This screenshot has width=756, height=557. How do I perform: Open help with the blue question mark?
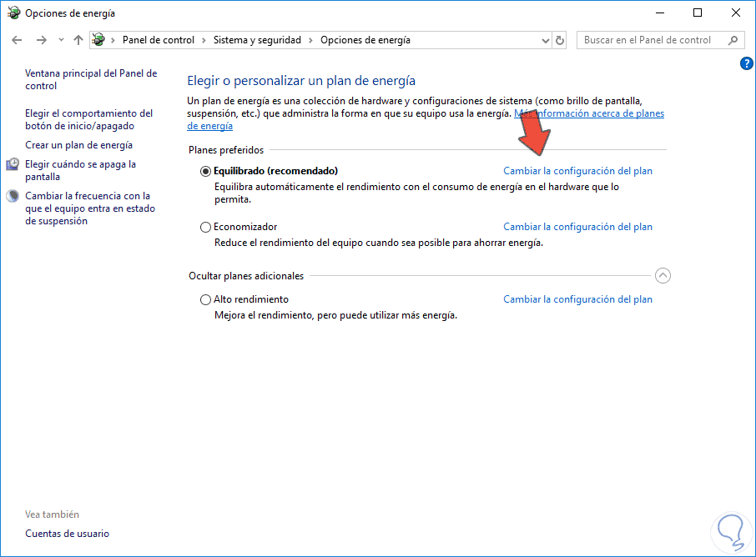click(746, 63)
